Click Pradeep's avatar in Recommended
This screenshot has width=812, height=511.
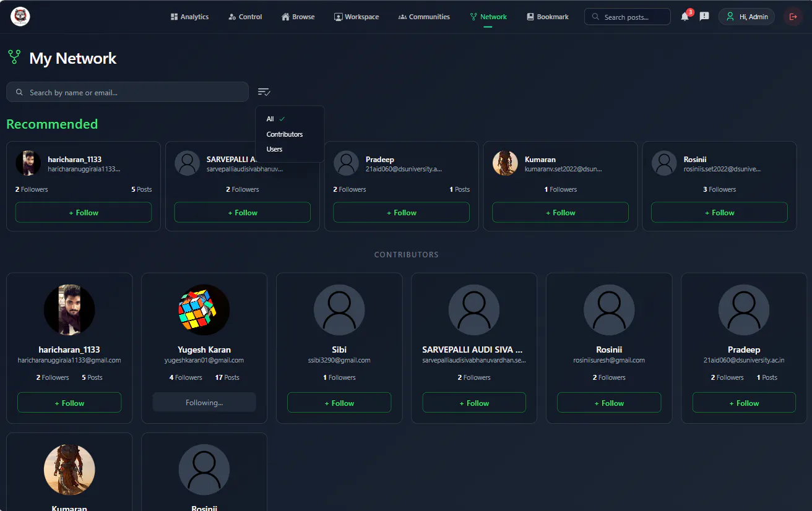point(346,163)
